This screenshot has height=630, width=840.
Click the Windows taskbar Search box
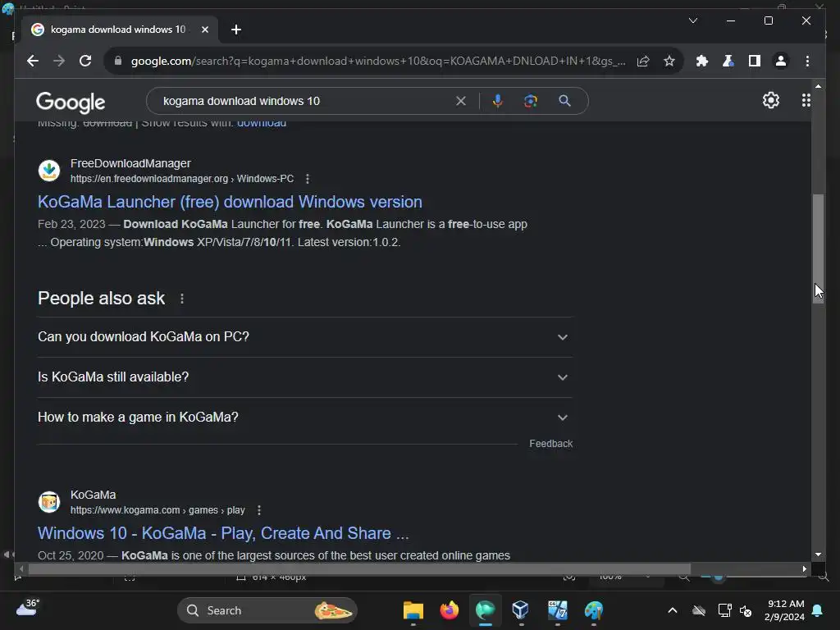267,610
